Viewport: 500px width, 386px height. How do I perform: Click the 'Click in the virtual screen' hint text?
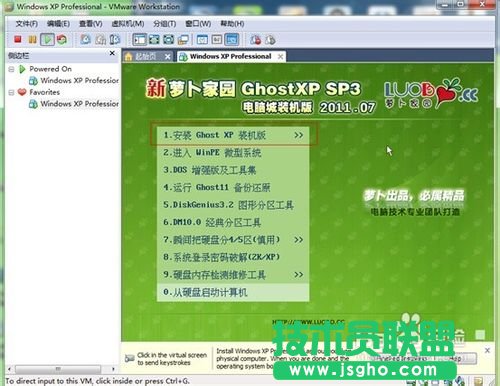[172, 359]
